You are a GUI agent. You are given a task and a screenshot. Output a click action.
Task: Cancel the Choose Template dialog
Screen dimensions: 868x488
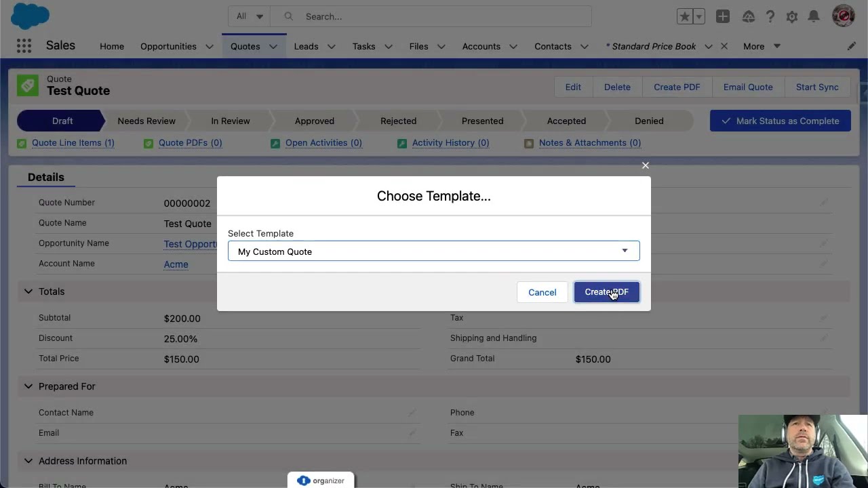click(542, 292)
